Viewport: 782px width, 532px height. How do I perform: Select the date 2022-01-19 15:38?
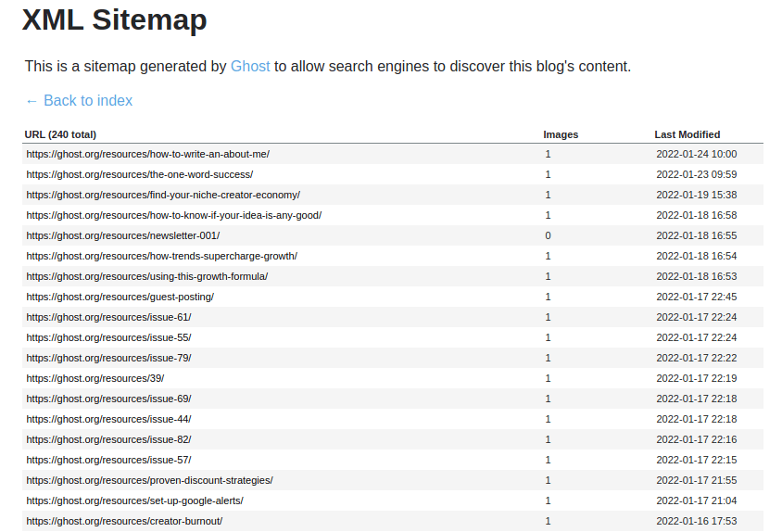696,196
